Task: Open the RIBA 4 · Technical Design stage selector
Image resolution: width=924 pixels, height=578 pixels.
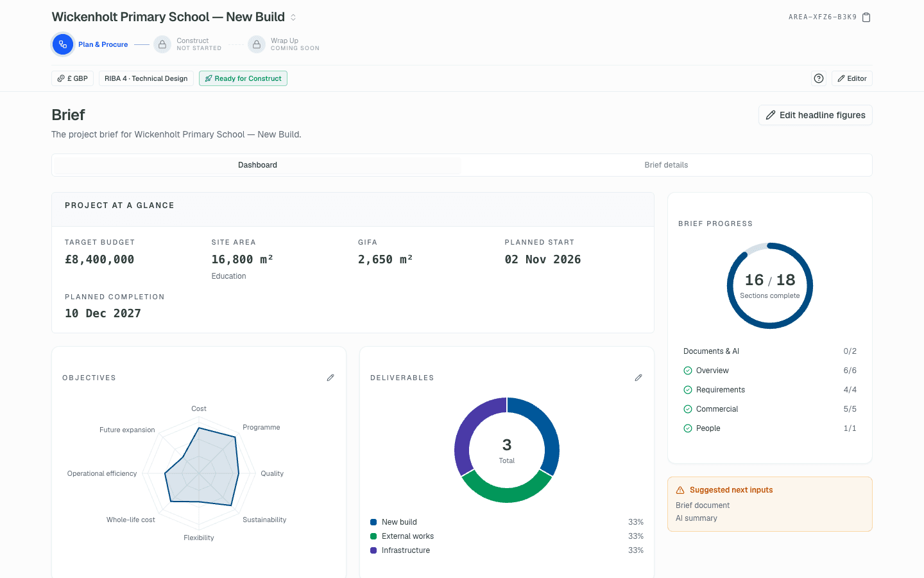Action: [x=146, y=78]
